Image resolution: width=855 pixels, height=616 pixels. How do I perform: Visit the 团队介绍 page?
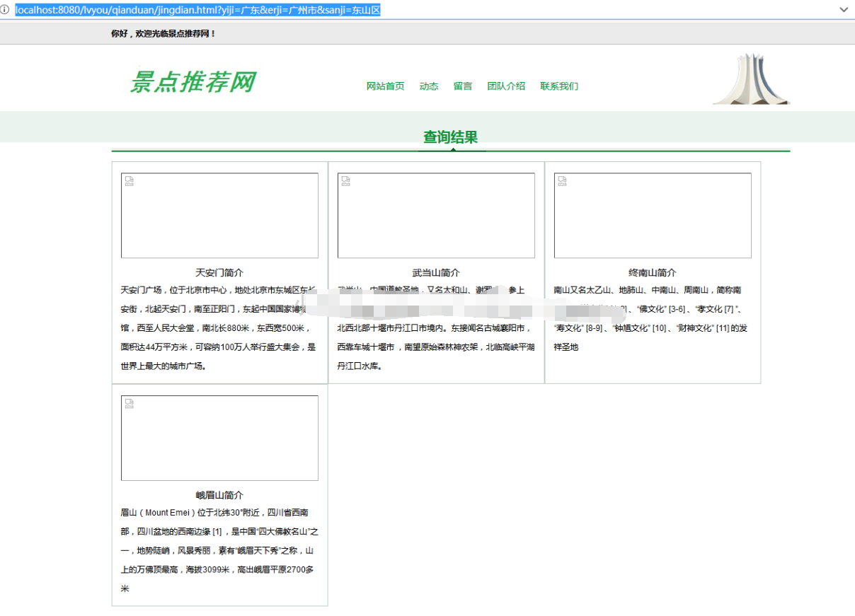[x=506, y=86]
